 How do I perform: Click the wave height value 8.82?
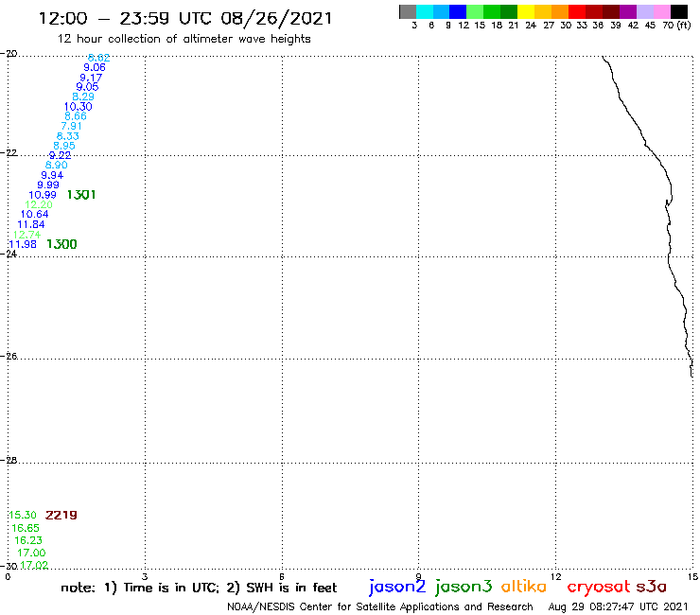coord(98,58)
